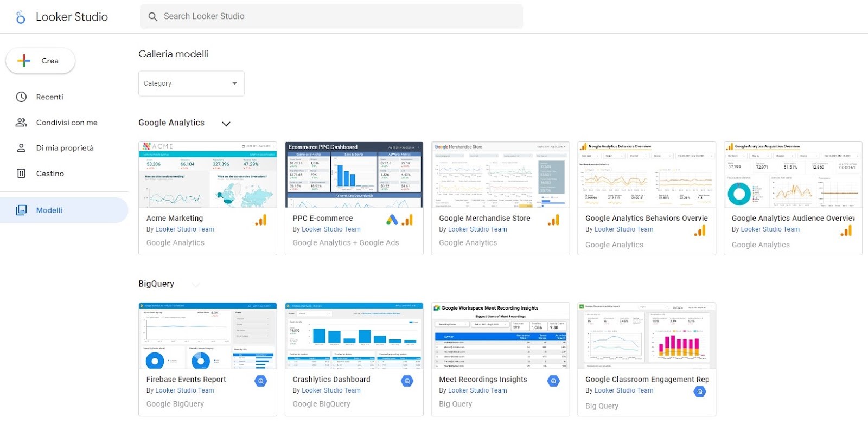Click BigQuery icon on Crashlytics Dashboard card
The width and height of the screenshot is (868, 424).
point(407,381)
